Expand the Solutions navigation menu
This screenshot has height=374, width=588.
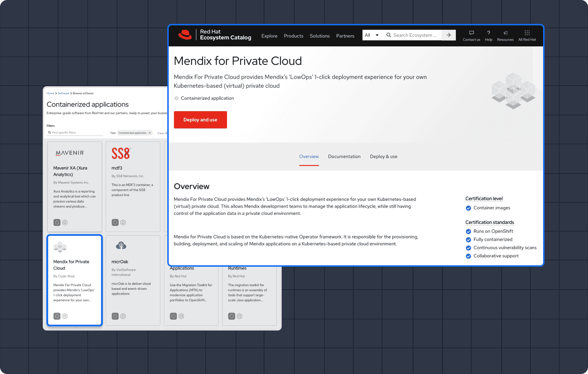click(x=319, y=36)
